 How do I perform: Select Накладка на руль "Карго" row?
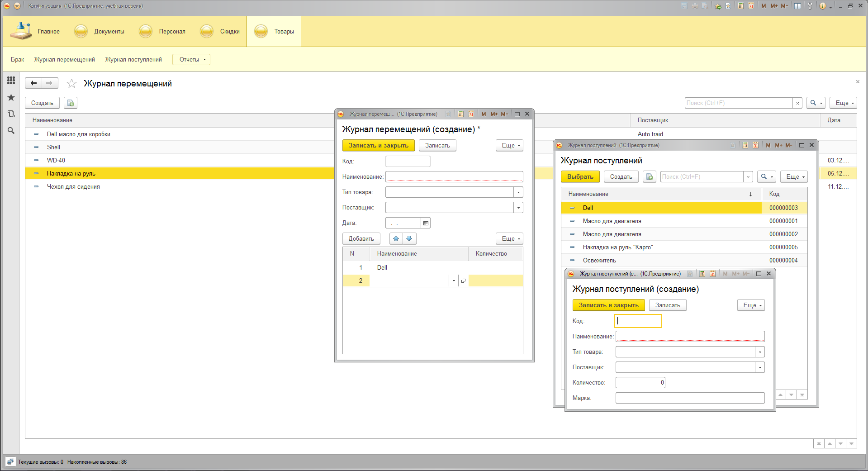(x=684, y=247)
